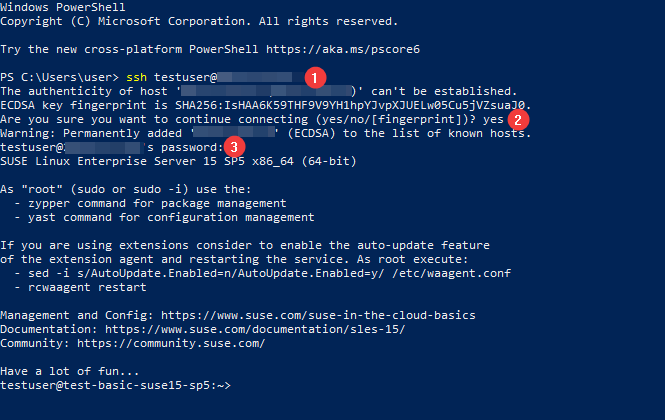The width and height of the screenshot is (665, 420).
Task: Click the red circle marker numbered 1
Action: click(x=316, y=76)
